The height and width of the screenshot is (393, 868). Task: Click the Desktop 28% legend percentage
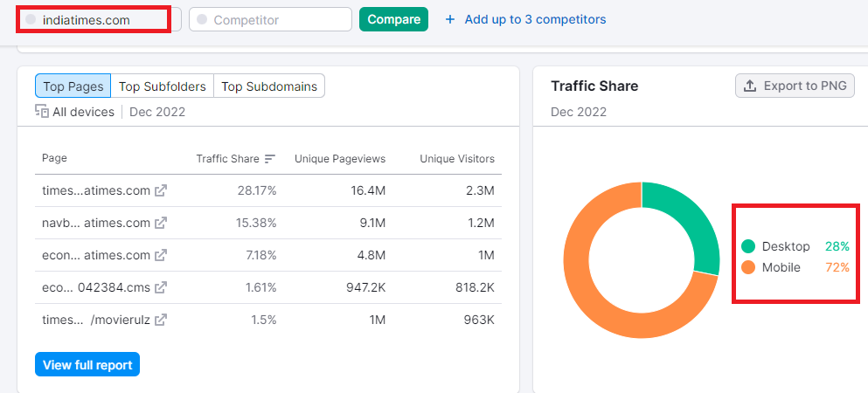coord(837,246)
